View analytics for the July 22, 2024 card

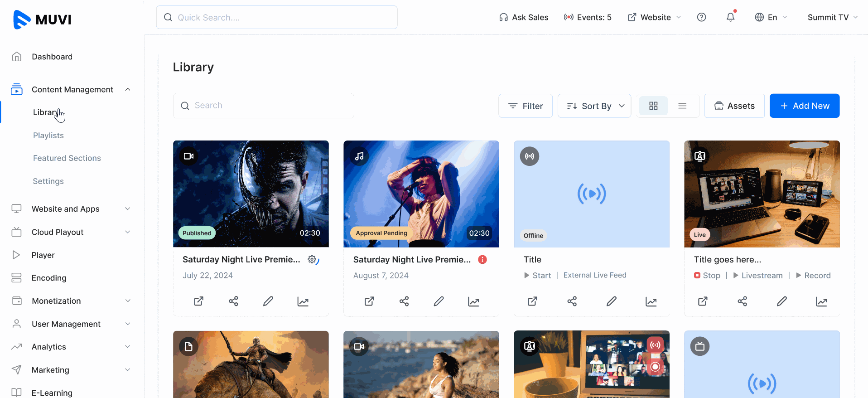pyautogui.click(x=303, y=301)
